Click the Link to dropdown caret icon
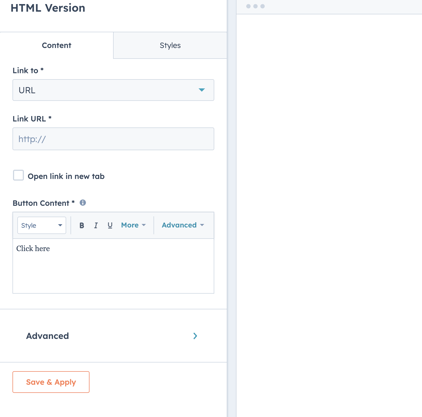The image size is (422, 417). [x=202, y=90]
